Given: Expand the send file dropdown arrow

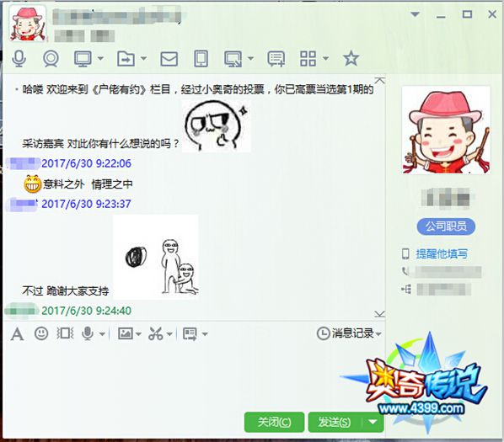Looking at the screenshot, I should coord(143,58).
